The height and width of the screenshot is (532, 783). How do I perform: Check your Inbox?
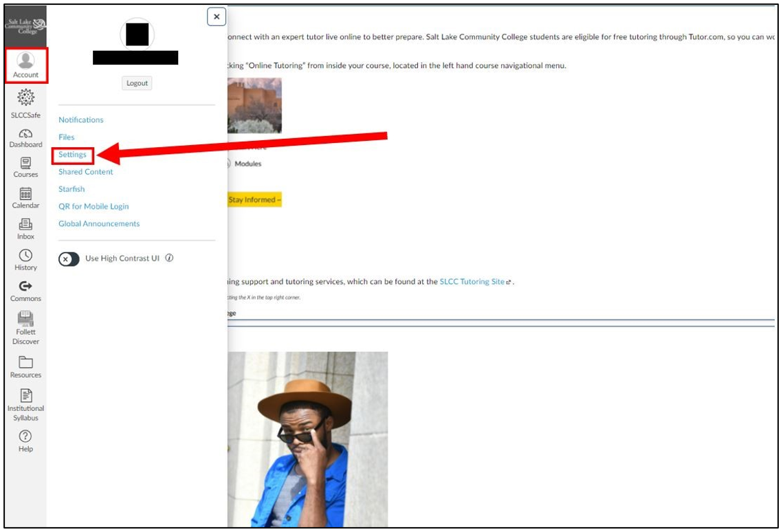pos(25,230)
